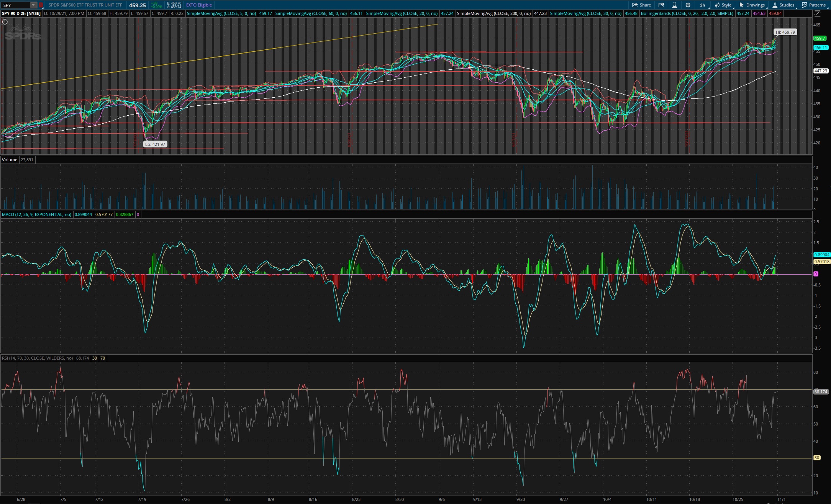Image resolution: width=831 pixels, height=504 pixels.
Task: Select SimpleMovingAvg (CLOSE, 30, 0, no) study label
Action: click(x=585, y=13)
